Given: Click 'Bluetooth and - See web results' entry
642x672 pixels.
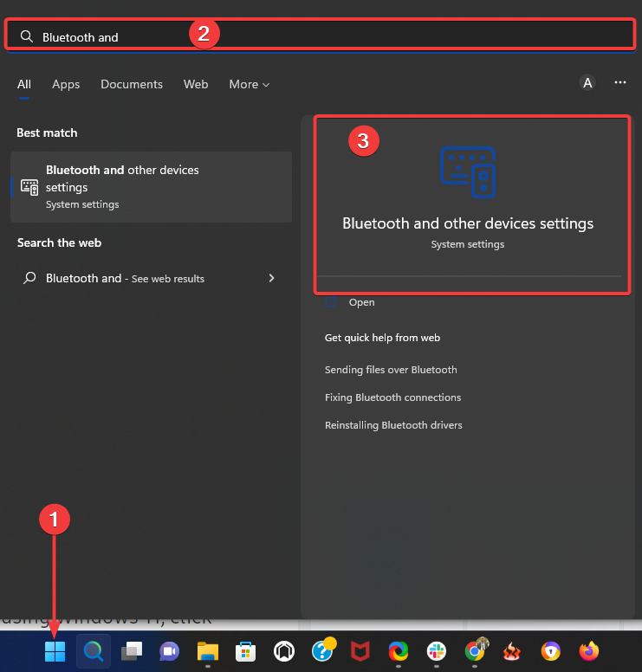Looking at the screenshot, I should click(150, 278).
